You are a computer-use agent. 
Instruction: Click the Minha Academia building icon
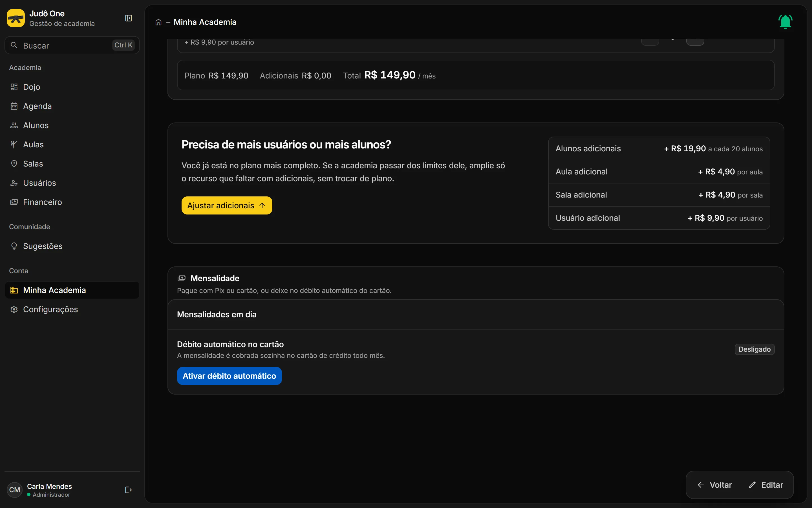point(14,290)
